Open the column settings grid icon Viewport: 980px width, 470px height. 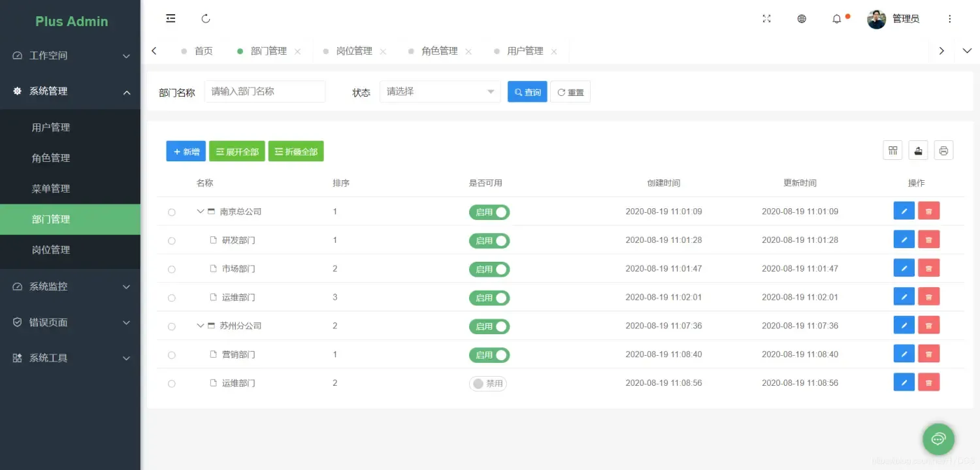(892, 150)
